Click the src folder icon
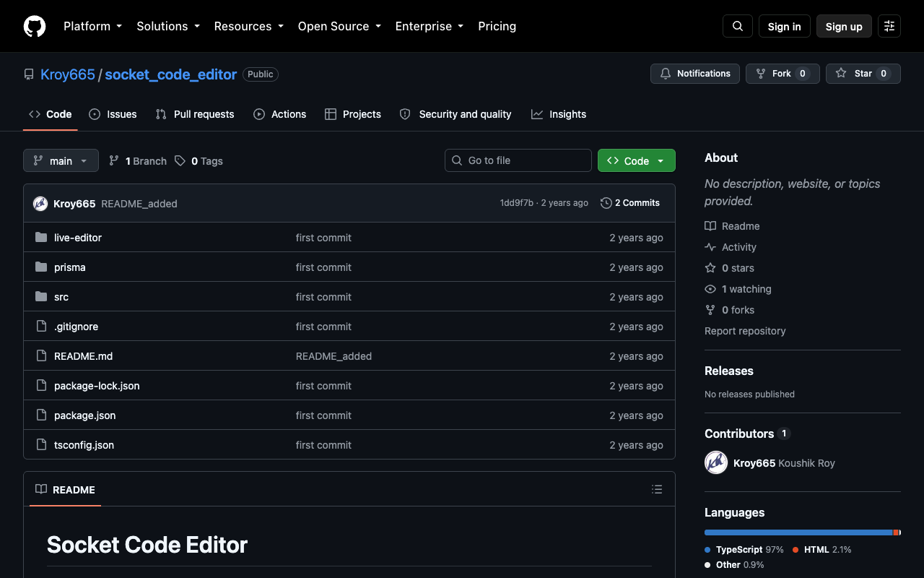 tap(41, 297)
